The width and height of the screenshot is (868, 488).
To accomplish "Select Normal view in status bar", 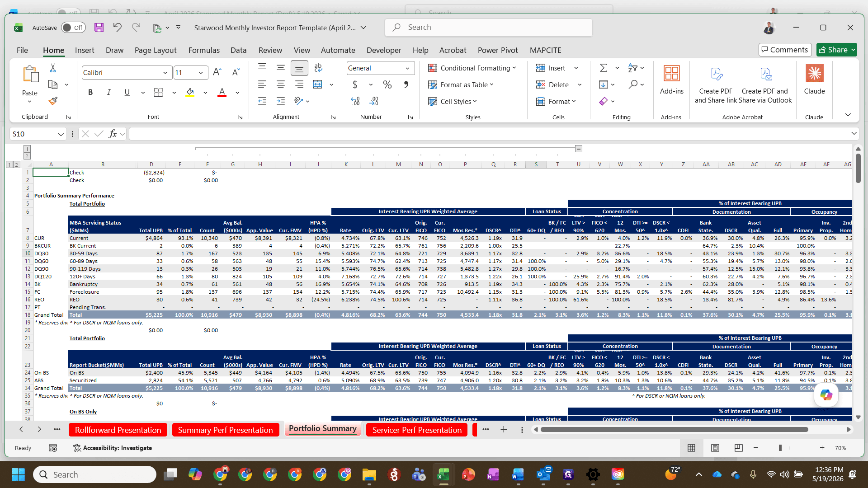I will click(x=691, y=448).
